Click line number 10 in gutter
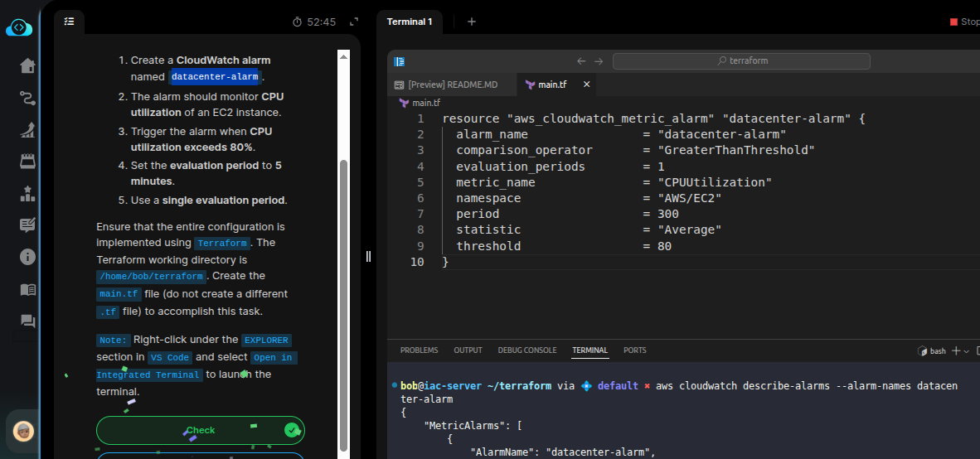This screenshot has height=459, width=980. [x=417, y=263]
